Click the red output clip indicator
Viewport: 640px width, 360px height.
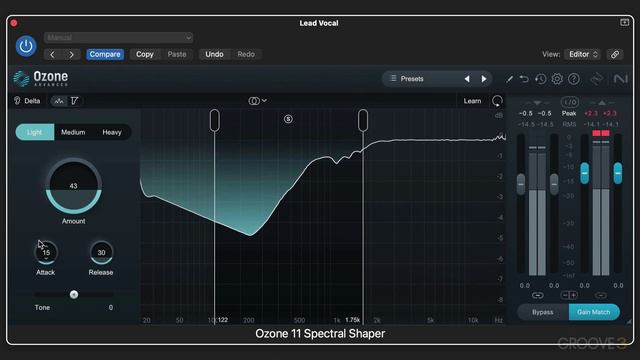(601, 133)
